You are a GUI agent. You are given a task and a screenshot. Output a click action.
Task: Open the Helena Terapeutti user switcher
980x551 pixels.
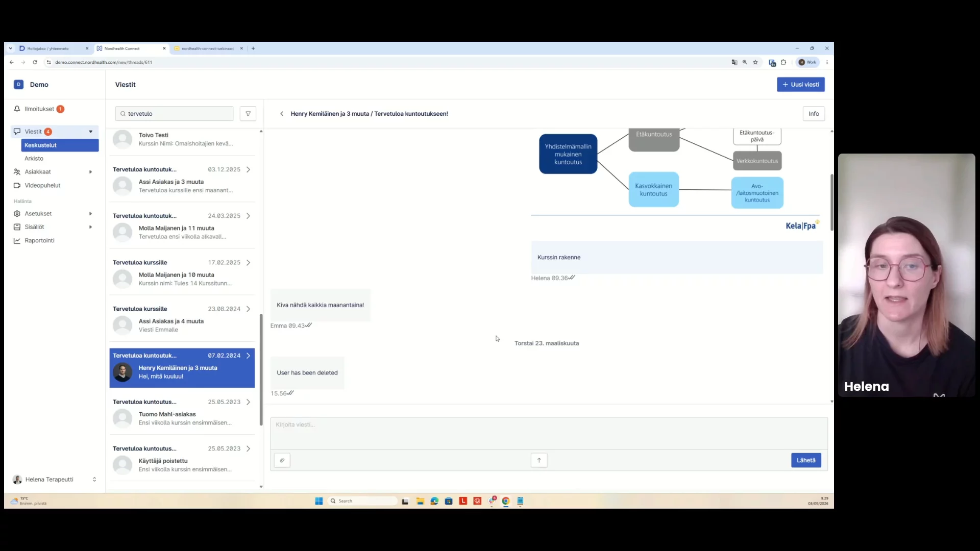[94, 480]
